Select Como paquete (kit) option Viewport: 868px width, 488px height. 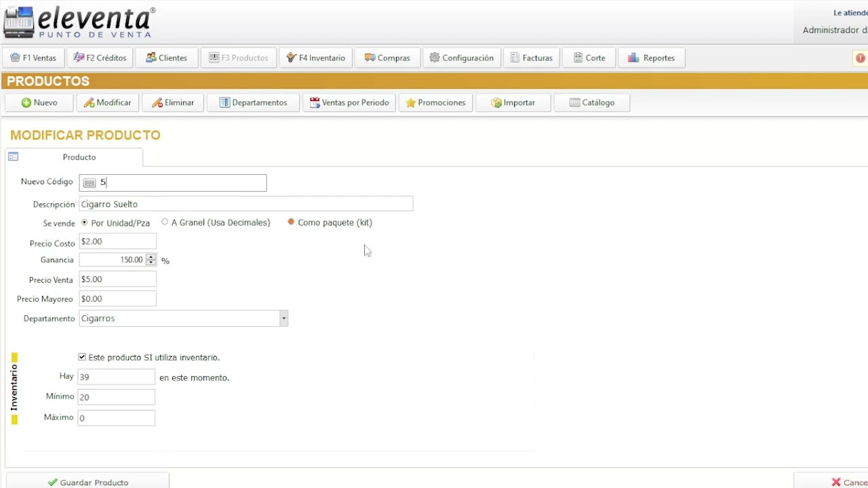click(291, 222)
